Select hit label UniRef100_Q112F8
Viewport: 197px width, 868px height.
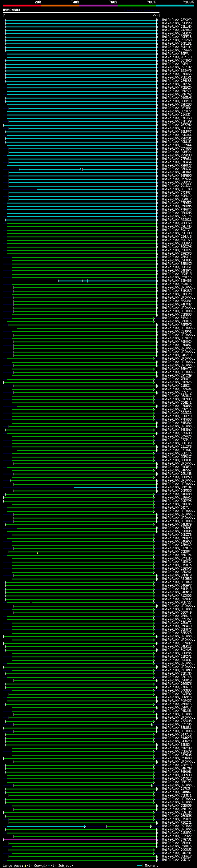coord(177,447)
